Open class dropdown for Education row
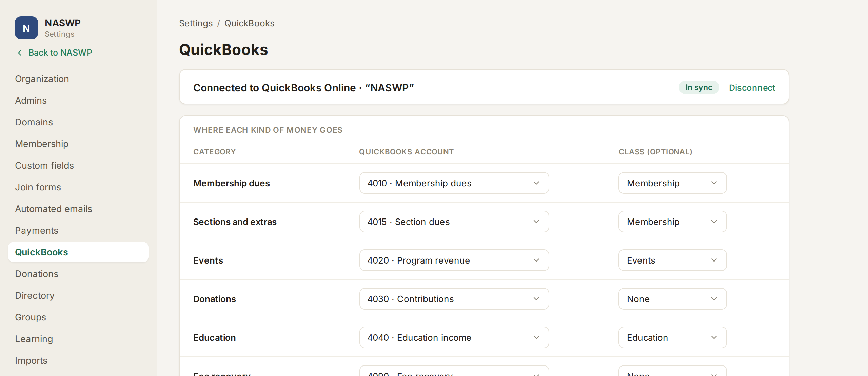The width and height of the screenshot is (868, 376). tap(672, 337)
